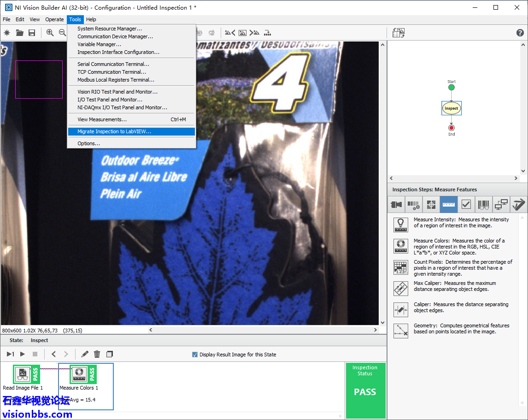528x420 pixels.
Task: Open Options from the Tools menu
Action: pyautogui.click(x=131, y=143)
